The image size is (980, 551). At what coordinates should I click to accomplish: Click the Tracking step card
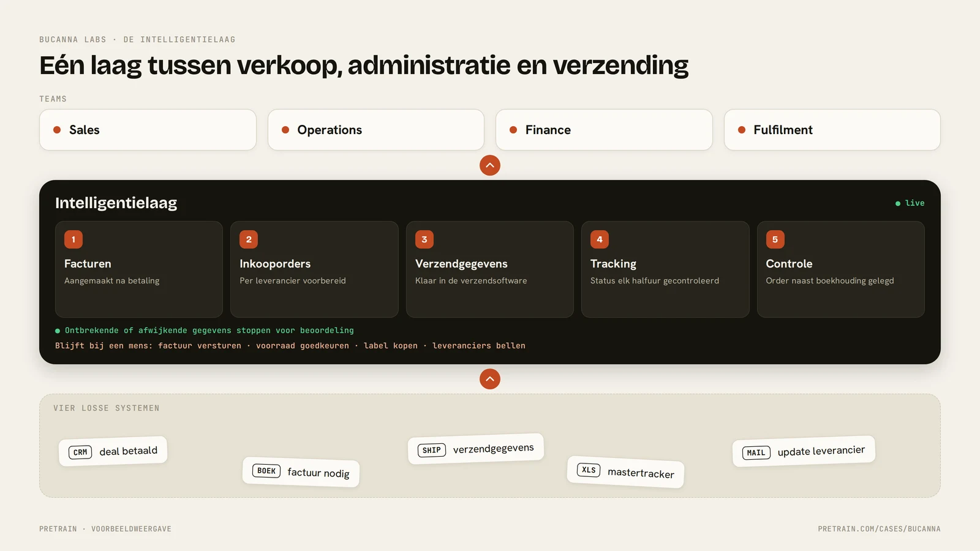tap(665, 269)
